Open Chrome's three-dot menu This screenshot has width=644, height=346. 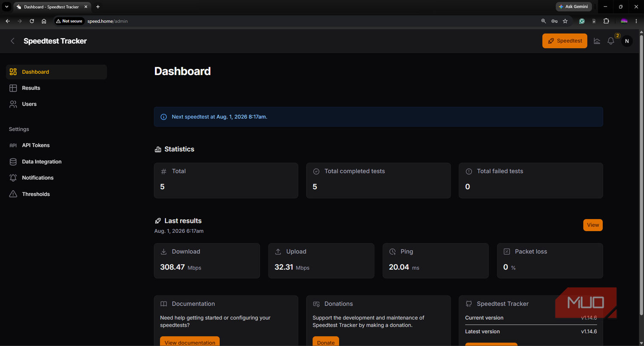(636, 21)
